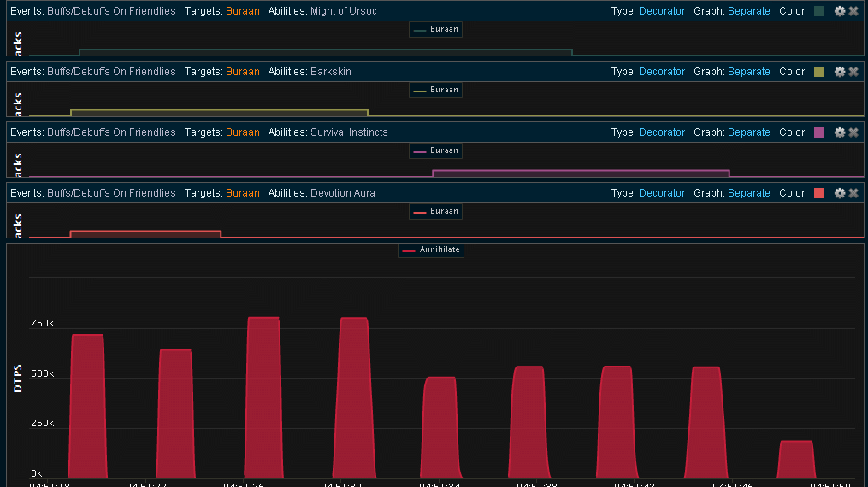Open the purple Survival Instincts color swatch
The height and width of the screenshot is (487, 868).
[819, 132]
